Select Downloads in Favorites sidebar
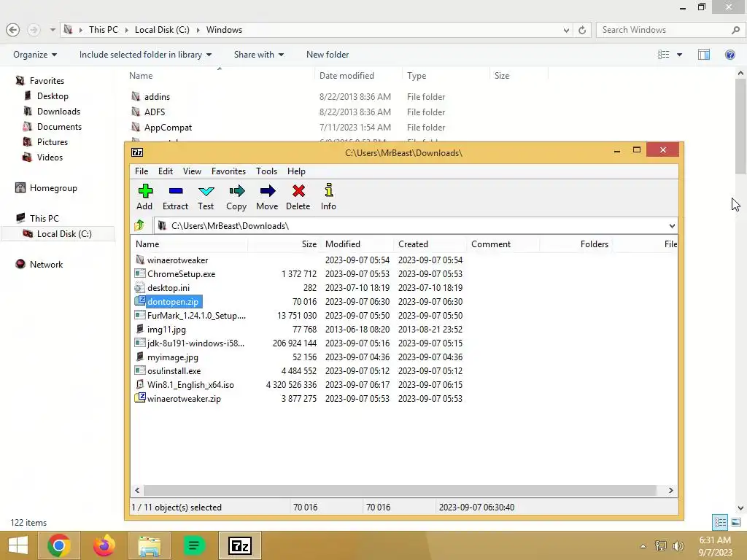The width and height of the screenshot is (747, 560). 58,112
